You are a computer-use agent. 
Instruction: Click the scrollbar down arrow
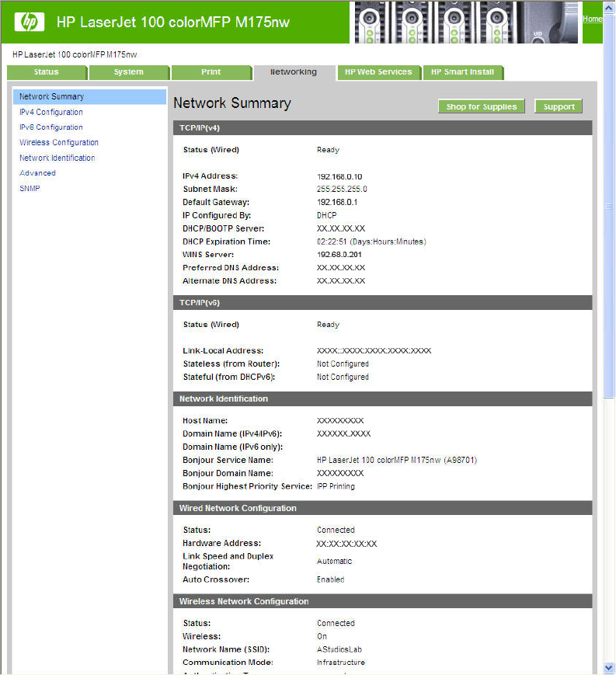coord(609,667)
